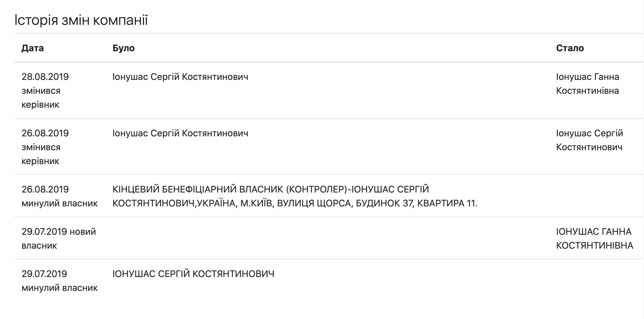Select the 'Було' column header
Image resolution: width=644 pixels, height=319 pixels.
124,48
